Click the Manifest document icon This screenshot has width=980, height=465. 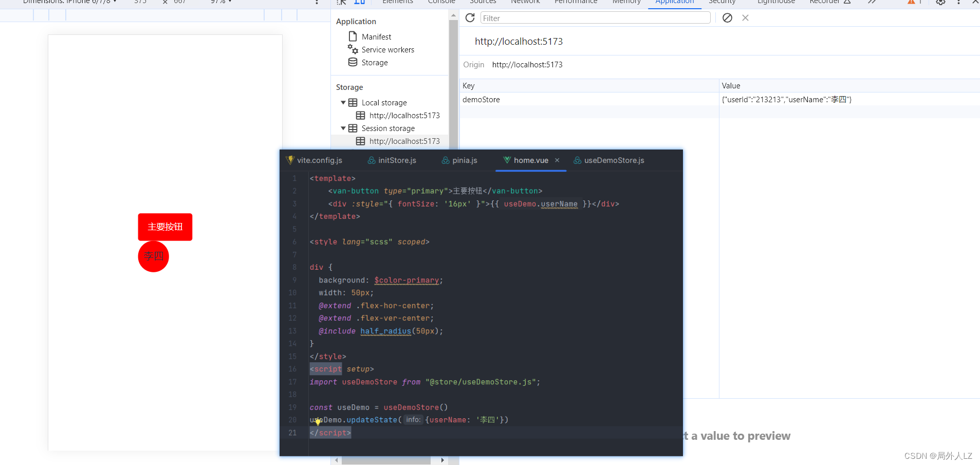tap(353, 36)
